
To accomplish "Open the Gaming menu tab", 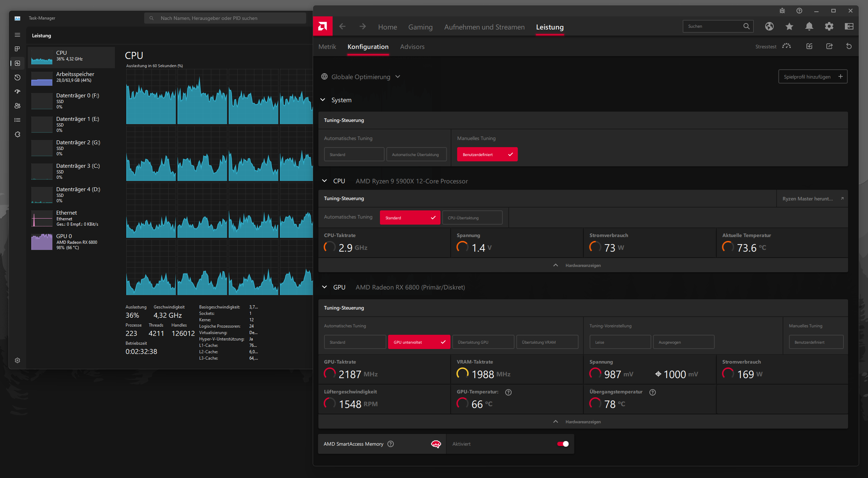I will point(420,27).
